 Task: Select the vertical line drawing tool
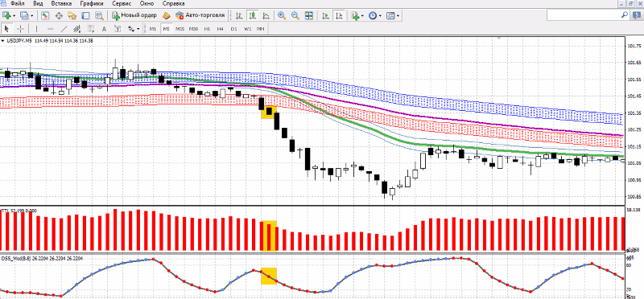coord(36,29)
